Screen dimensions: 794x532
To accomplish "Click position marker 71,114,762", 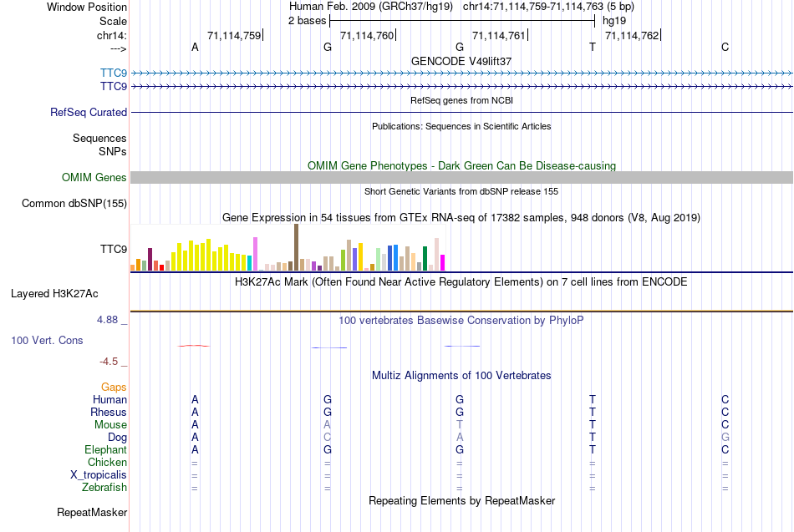I will pyautogui.click(x=633, y=35).
